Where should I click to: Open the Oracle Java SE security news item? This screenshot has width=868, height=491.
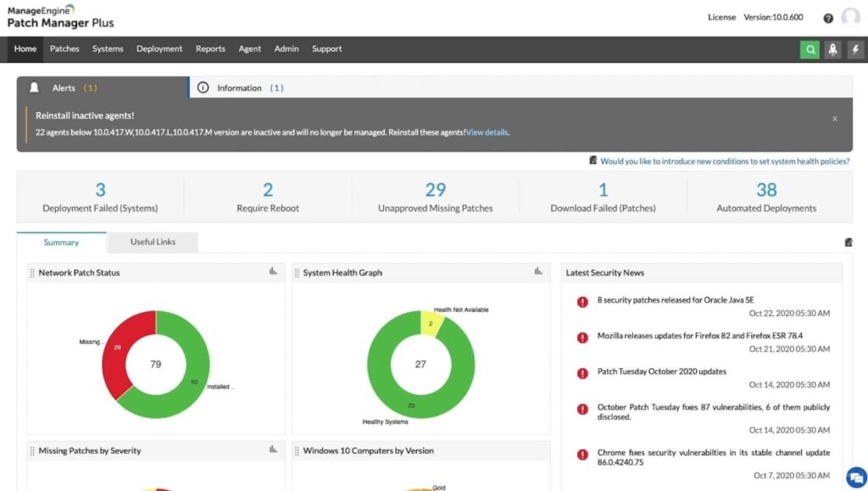675,300
